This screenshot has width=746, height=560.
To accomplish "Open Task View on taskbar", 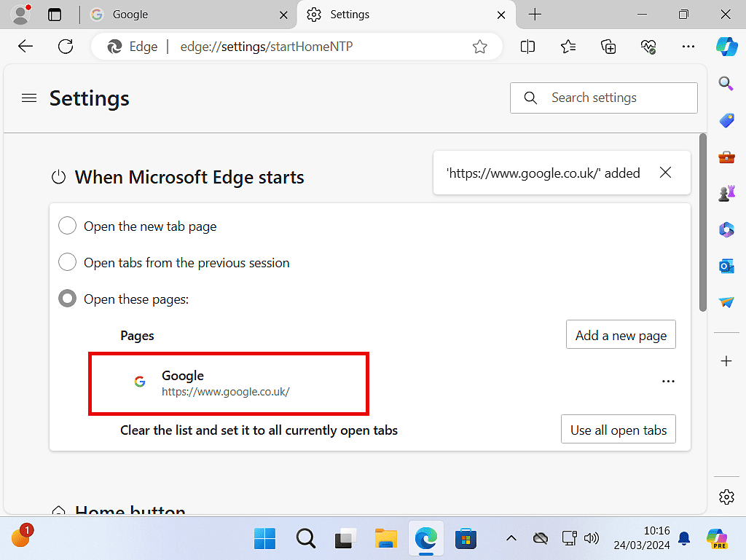I will (345, 539).
